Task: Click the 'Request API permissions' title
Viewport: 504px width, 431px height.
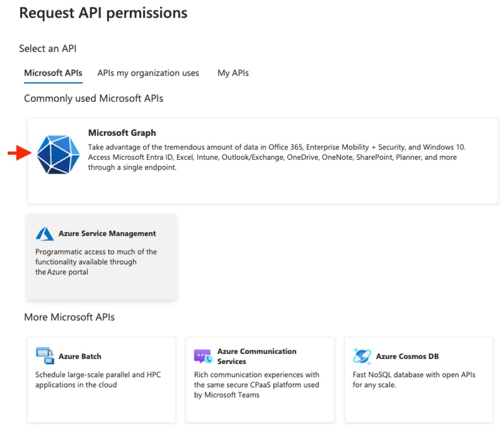Action: tap(103, 13)
